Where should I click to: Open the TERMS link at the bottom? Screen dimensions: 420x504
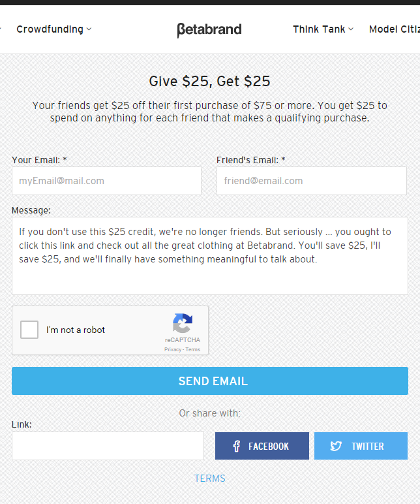pyautogui.click(x=210, y=479)
